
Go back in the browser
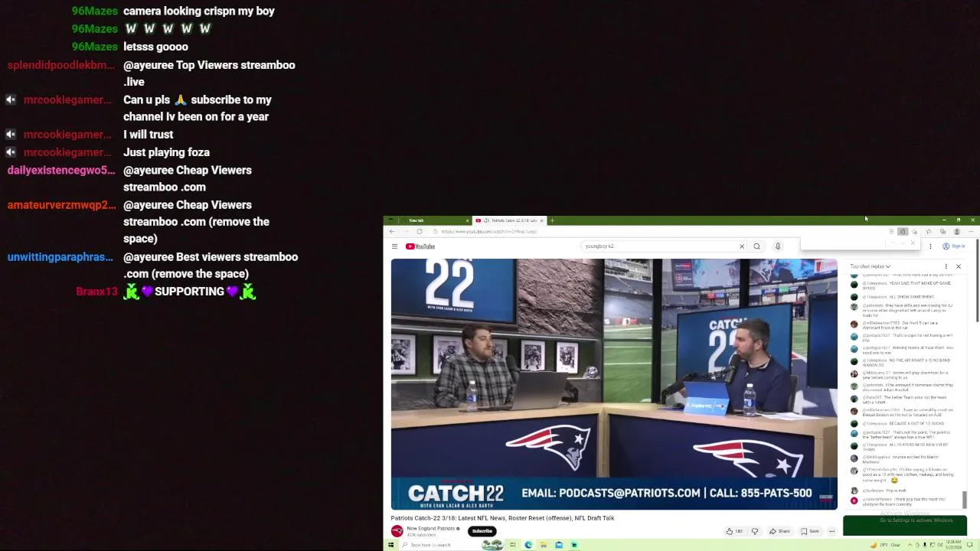click(392, 231)
